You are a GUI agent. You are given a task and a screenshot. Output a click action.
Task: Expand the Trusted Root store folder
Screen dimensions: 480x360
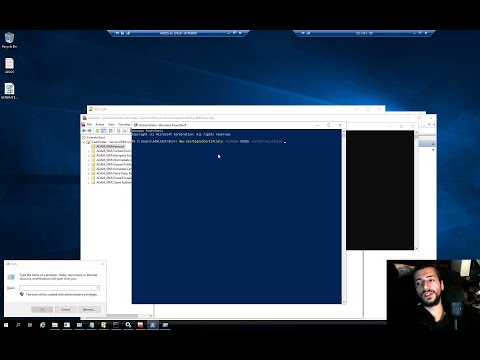pyautogui.click(x=88, y=151)
